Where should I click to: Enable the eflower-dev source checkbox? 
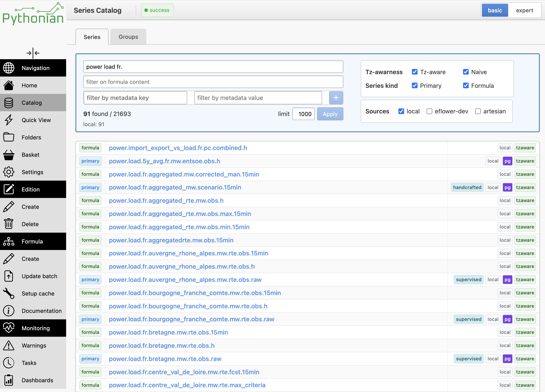click(x=429, y=111)
